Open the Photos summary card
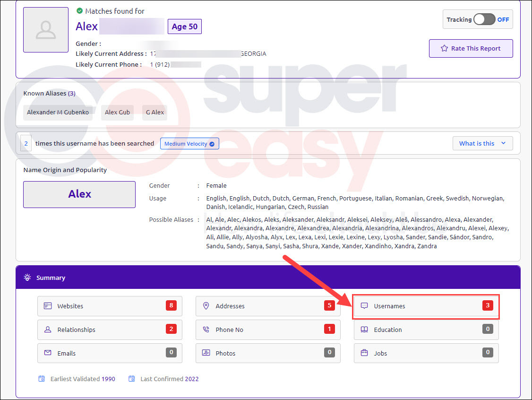The image size is (532, 400). 268,353
